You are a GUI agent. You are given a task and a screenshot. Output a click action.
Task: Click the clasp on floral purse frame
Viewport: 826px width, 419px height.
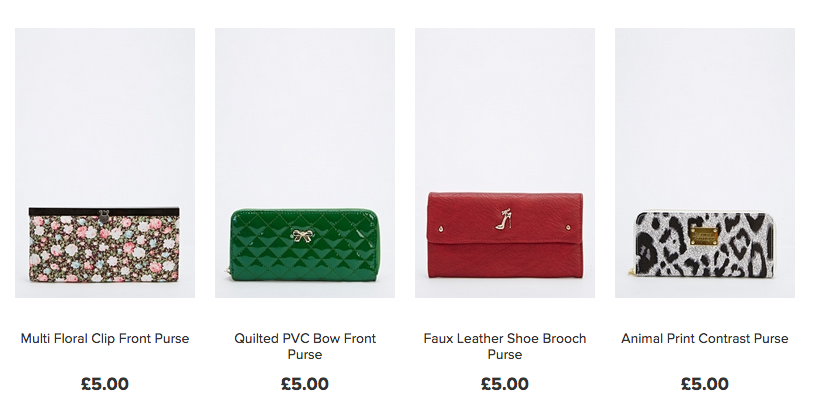click(x=104, y=213)
